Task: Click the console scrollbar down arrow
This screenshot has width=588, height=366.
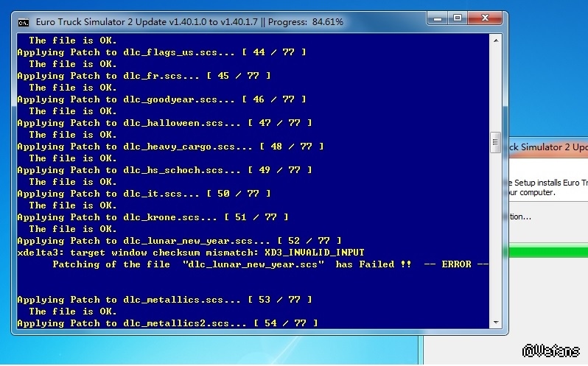Action: [x=496, y=322]
